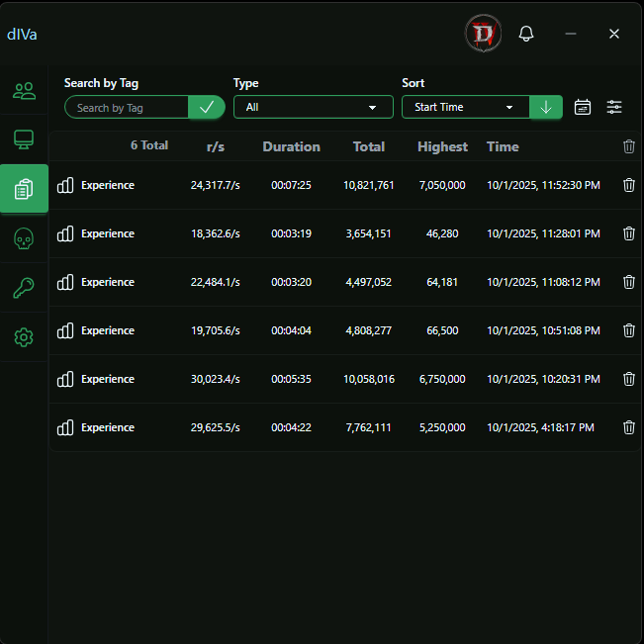Open the monitor overlay tab in sidebar

[24, 139]
